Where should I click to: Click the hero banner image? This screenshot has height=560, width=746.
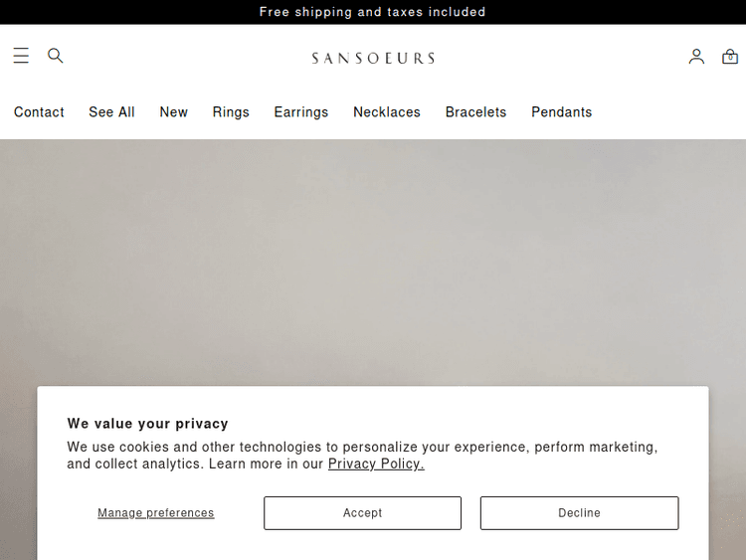(373, 259)
